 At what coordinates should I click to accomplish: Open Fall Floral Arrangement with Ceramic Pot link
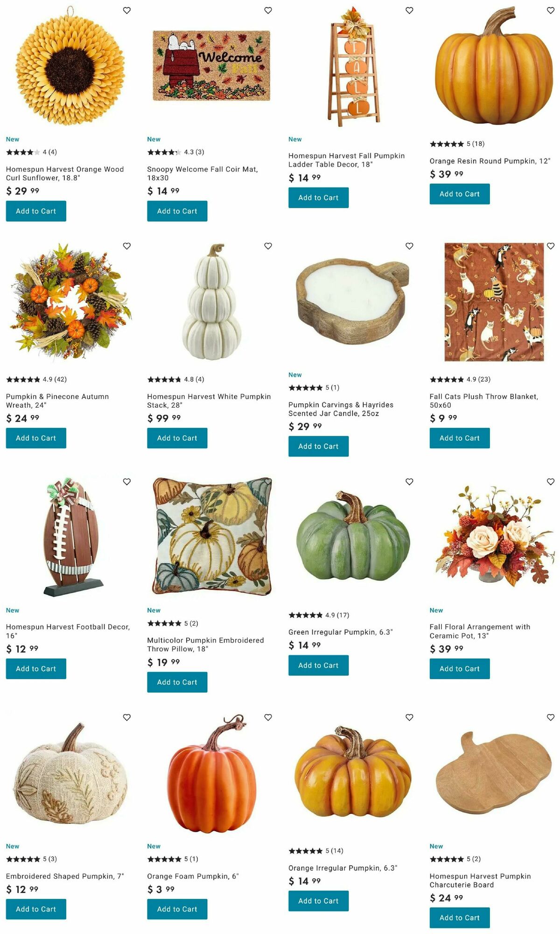[480, 631]
